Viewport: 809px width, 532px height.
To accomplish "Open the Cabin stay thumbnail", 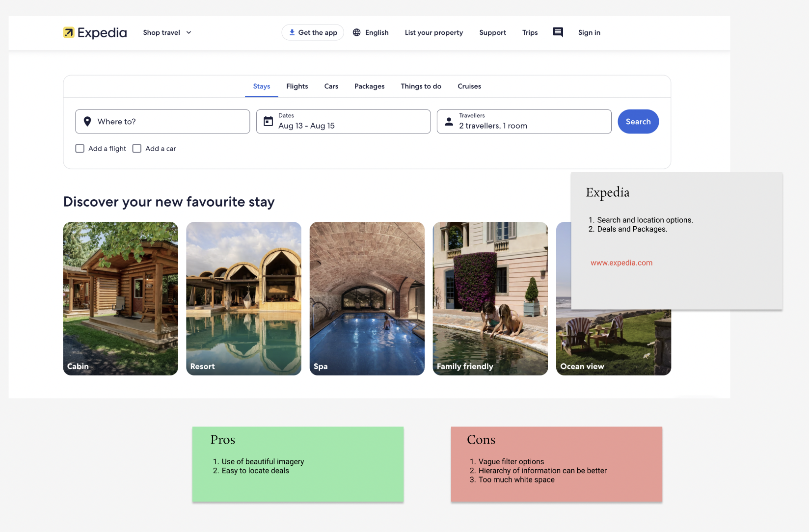I will point(121,298).
